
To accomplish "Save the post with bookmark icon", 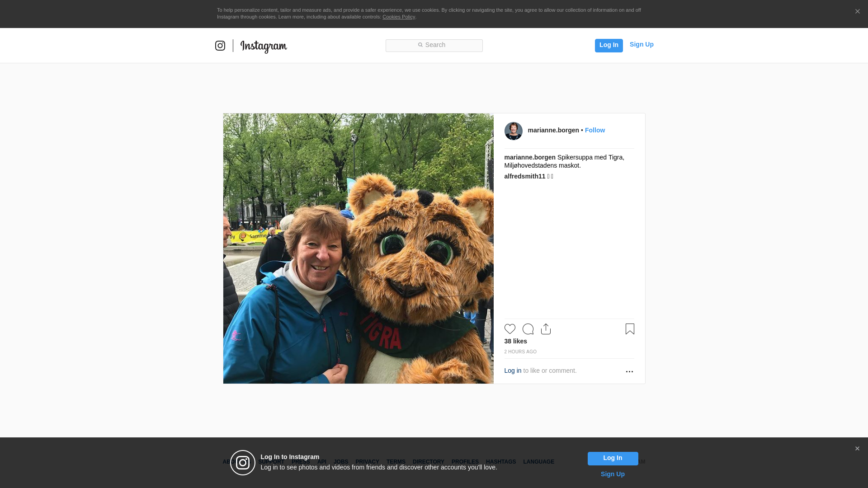I will tap(630, 329).
